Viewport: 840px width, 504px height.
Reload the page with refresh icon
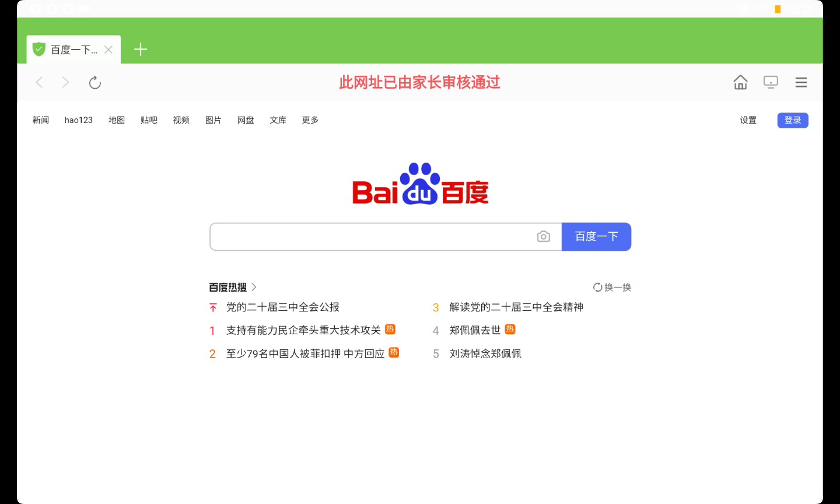coord(95,82)
